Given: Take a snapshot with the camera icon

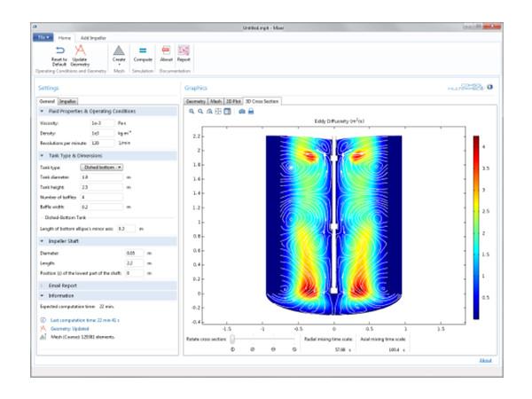Looking at the screenshot, I should [242, 112].
